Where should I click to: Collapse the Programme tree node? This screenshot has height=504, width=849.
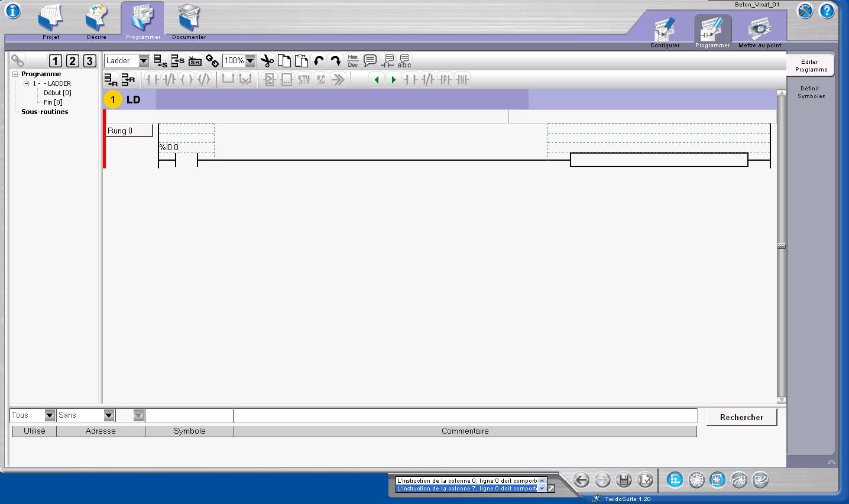click(x=15, y=74)
